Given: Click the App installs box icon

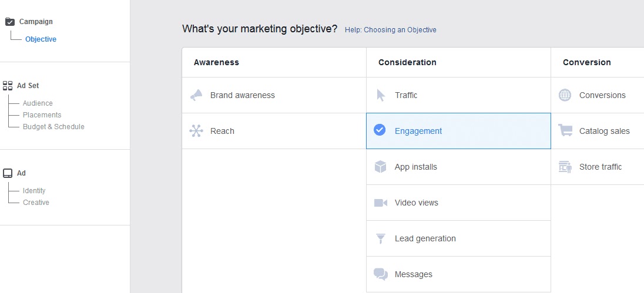Looking at the screenshot, I should click(x=381, y=167).
